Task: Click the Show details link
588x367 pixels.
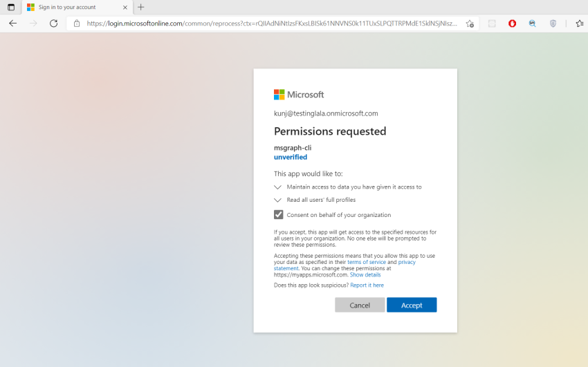Action: point(365,275)
